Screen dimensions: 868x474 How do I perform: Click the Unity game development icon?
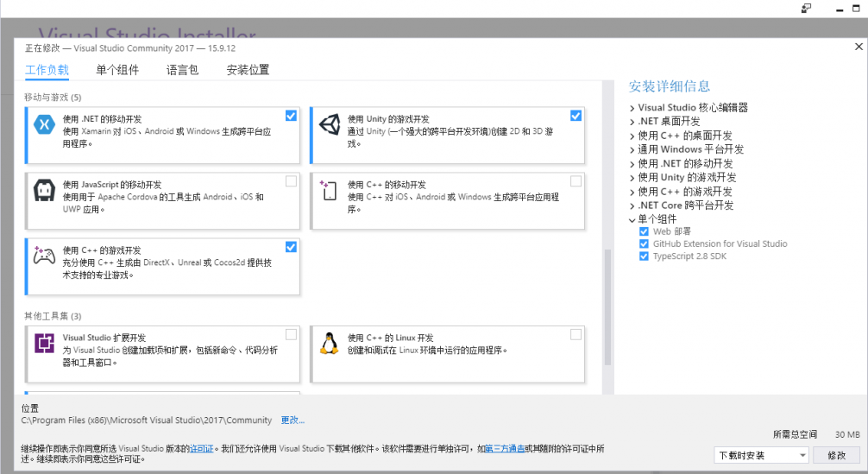[x=330, y=124]
